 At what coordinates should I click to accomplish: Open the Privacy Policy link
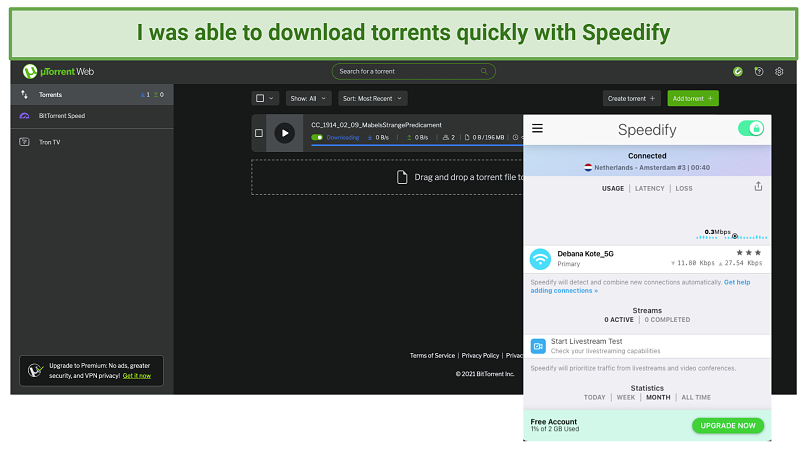pyautogui.click(x=480, y=355)
